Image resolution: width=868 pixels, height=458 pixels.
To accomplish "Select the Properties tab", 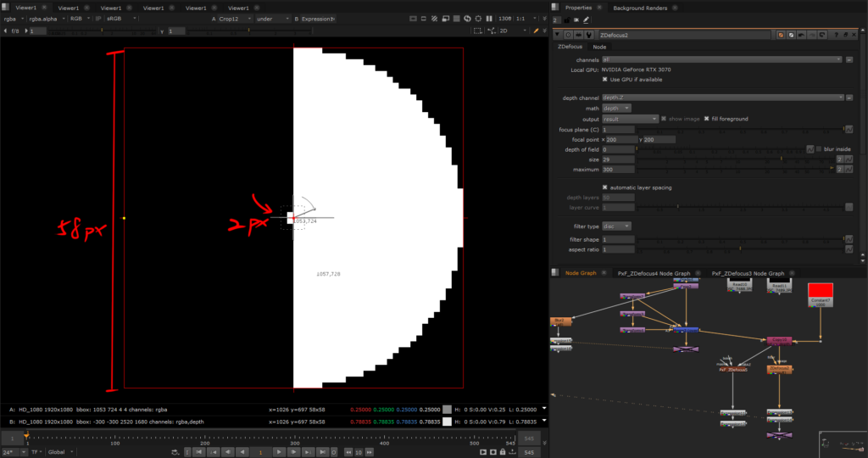I will 578,8.
